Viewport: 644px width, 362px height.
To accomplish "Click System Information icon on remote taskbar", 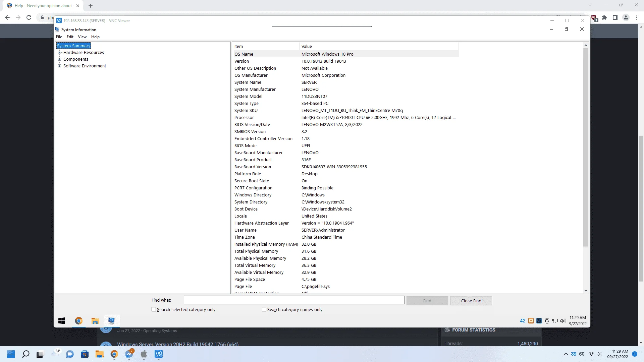I will tap(111, 321).
